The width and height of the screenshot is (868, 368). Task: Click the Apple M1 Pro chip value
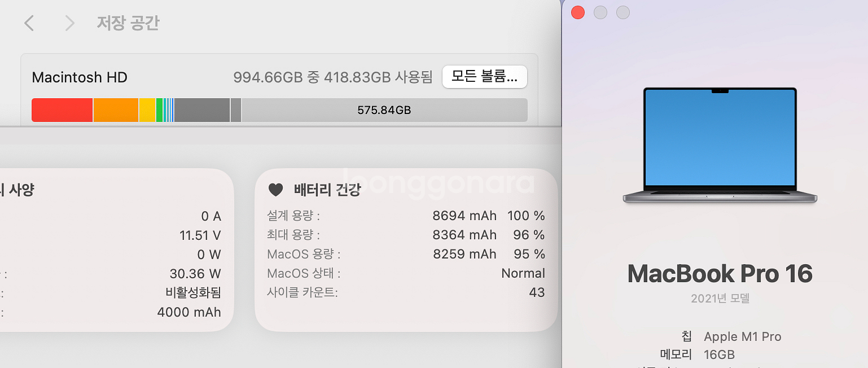click(x=742, y=337)
